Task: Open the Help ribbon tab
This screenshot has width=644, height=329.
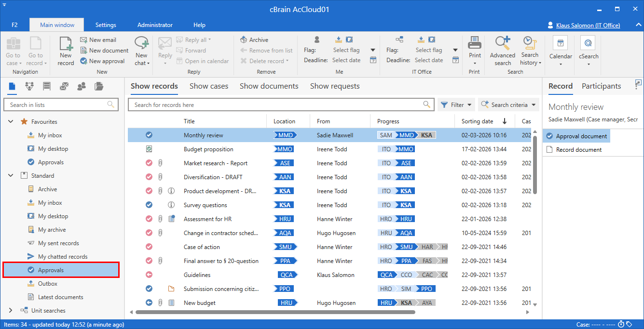Action: (199, 25)
